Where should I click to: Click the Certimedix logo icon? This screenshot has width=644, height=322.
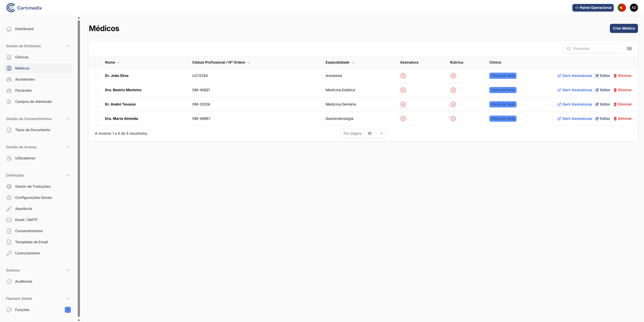[11, 8]
